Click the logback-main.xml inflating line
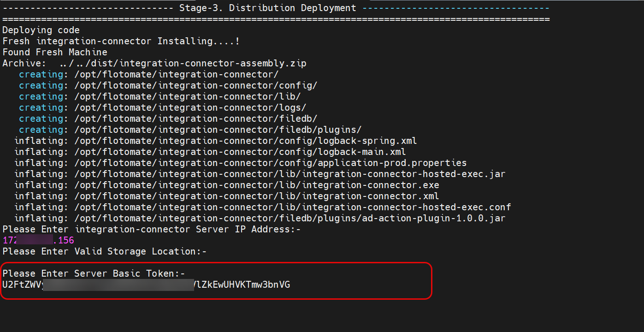The width and height of the screenshot is (644, 332). 240,152
